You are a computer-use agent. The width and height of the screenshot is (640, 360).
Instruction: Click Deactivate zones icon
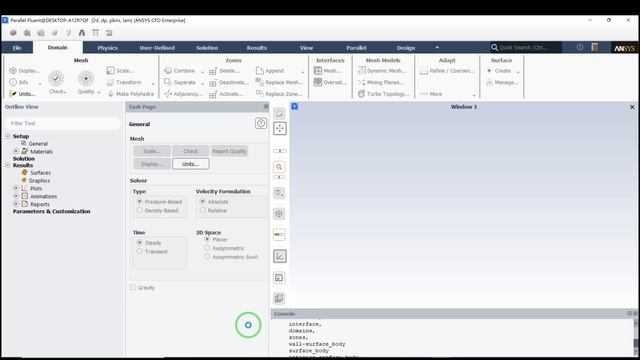[213, 83]
